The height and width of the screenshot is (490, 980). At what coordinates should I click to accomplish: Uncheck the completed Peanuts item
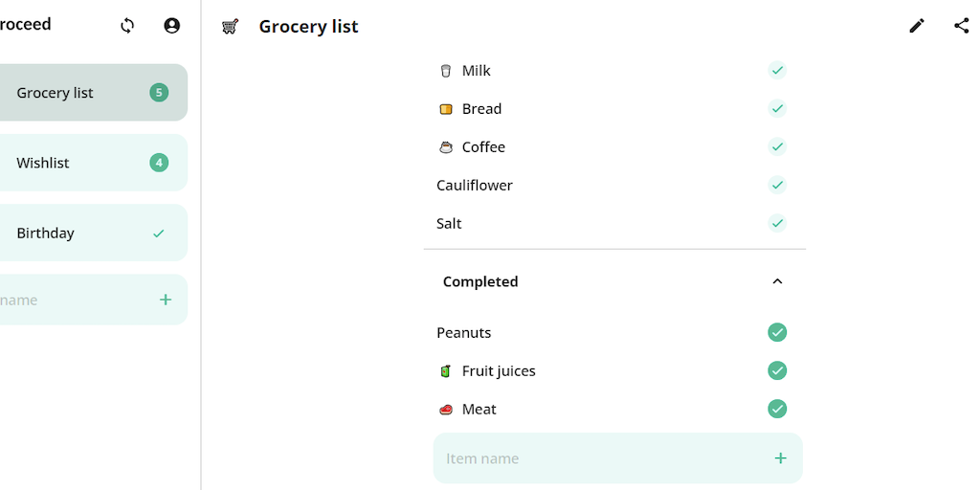tap(777, 333)
